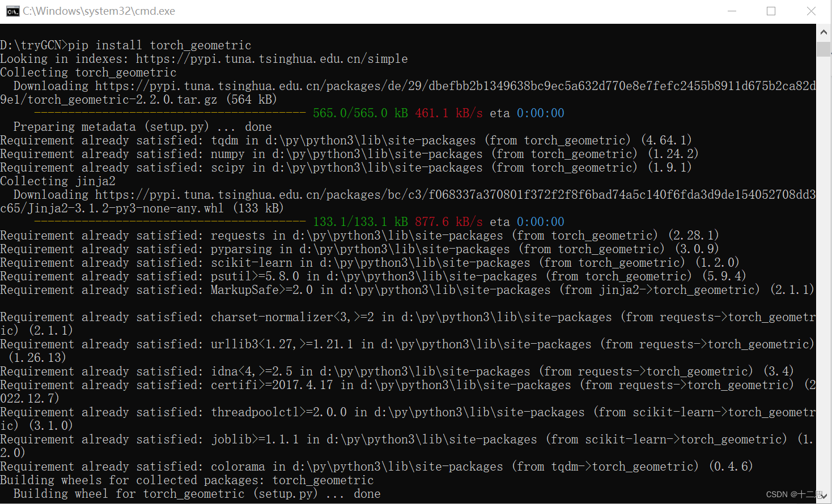
Task: Click the urllib3 requirement line
Action: click(x=408, y=351)
